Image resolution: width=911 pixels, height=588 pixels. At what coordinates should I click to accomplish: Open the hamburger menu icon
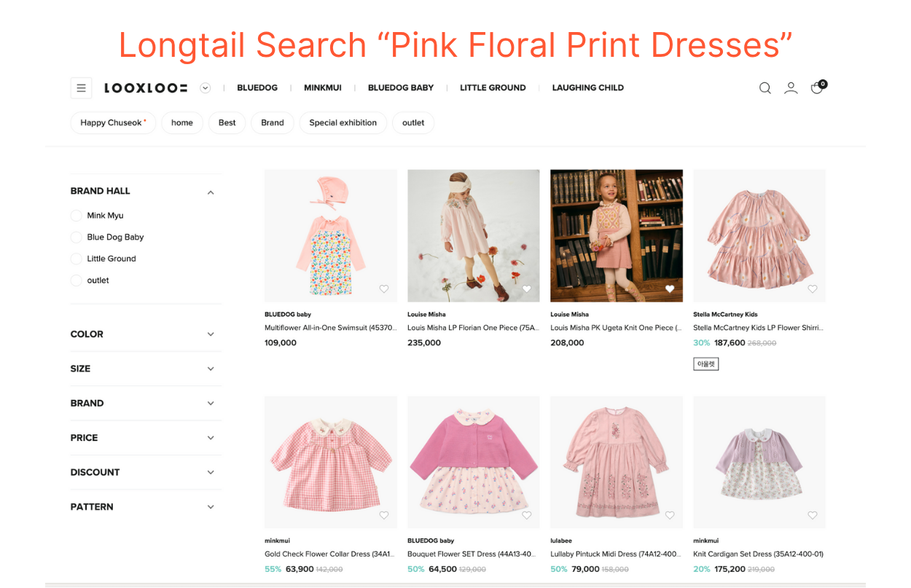click(81, 87)
